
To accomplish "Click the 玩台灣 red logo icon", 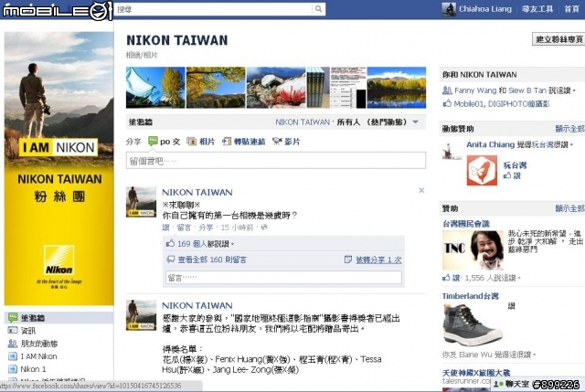I will click(x=482, y=171).
